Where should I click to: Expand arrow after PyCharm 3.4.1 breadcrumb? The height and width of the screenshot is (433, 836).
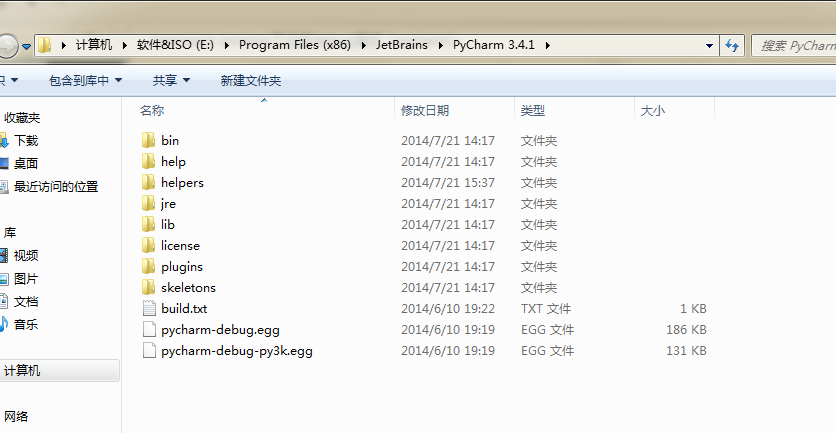click(x=548, y=45)
